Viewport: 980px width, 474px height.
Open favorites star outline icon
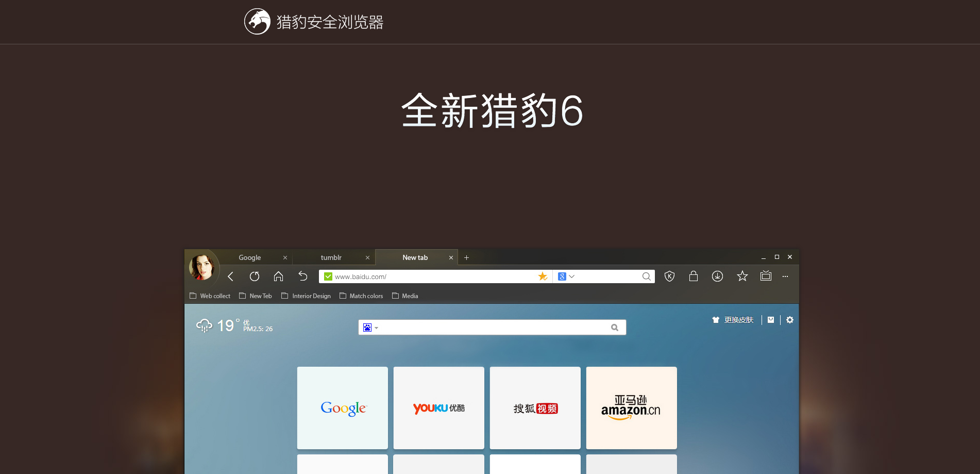pos(742,276)
